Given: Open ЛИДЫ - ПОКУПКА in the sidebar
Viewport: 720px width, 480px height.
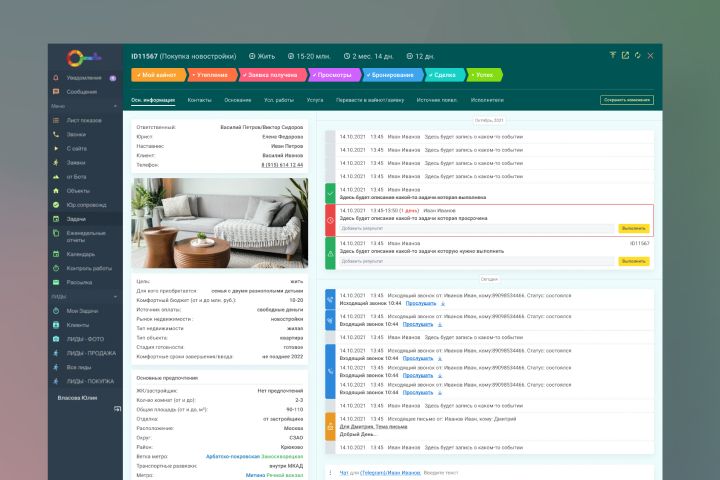Looking at the screenshot, I should (90, 381).
